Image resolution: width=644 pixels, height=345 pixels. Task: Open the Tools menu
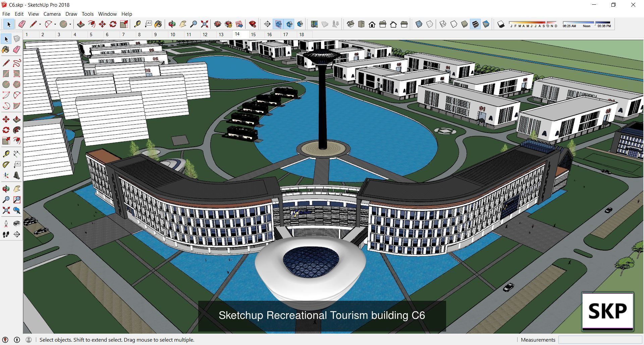(x=88, y=14)
